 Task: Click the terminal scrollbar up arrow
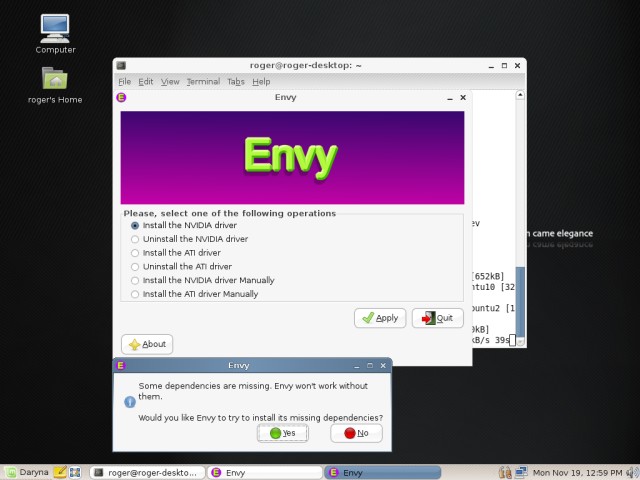520,95
